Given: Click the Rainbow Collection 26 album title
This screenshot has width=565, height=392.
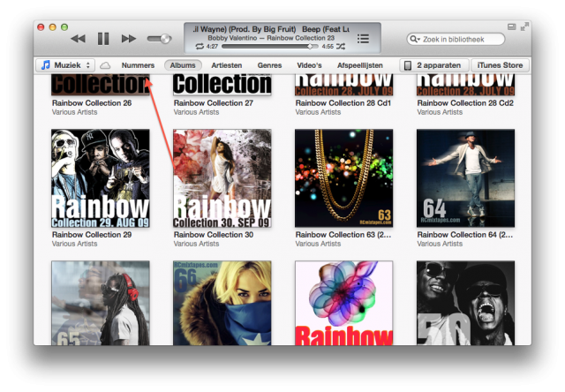Looking at the screenshot, I should pos(92,103).
